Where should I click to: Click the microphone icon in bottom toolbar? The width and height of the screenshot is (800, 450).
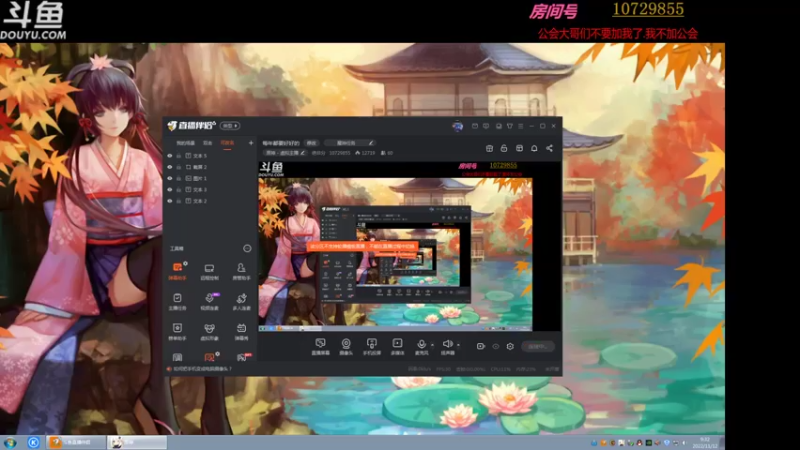point(421,346)
